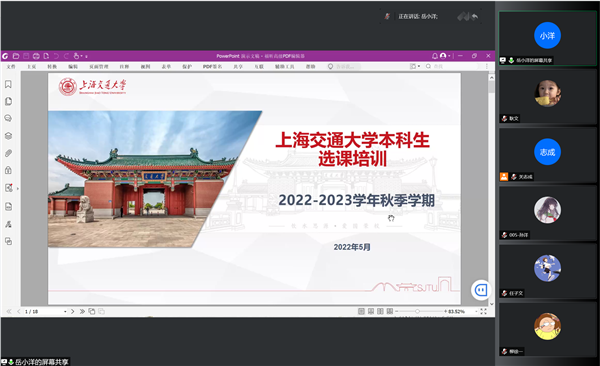Click the Open folder icon in title bar
The width and height of the screenshot is (600, 366).
16,56
